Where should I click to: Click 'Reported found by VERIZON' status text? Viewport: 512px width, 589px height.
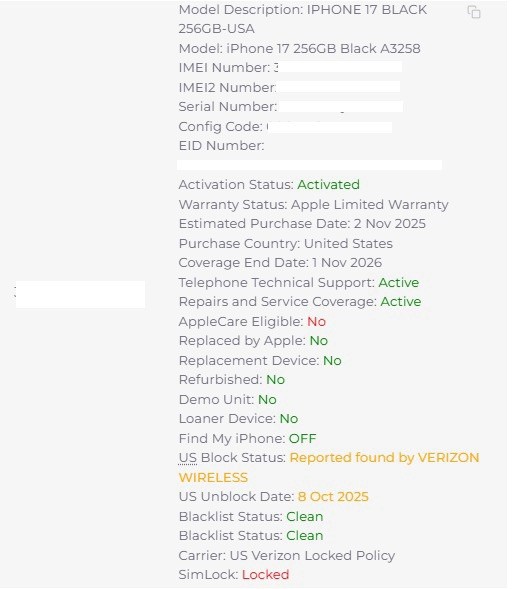tap(384, 458)
